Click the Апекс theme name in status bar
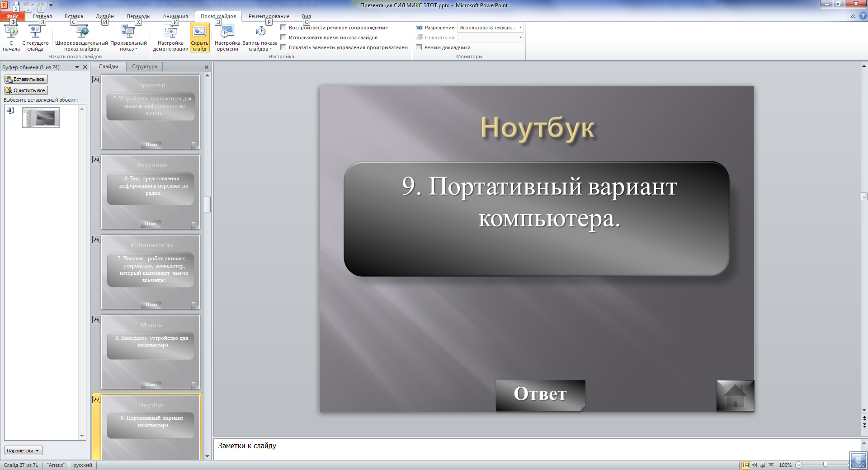 [56, 465]
